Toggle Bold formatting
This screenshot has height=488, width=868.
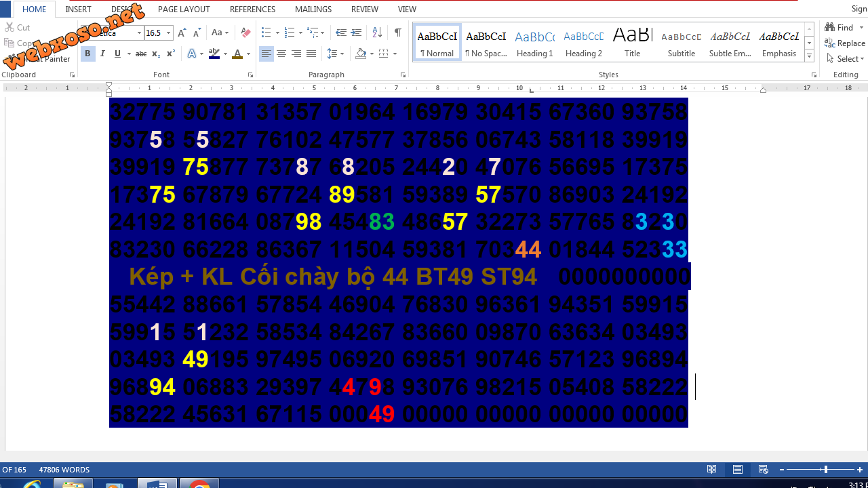coord(87,54)
